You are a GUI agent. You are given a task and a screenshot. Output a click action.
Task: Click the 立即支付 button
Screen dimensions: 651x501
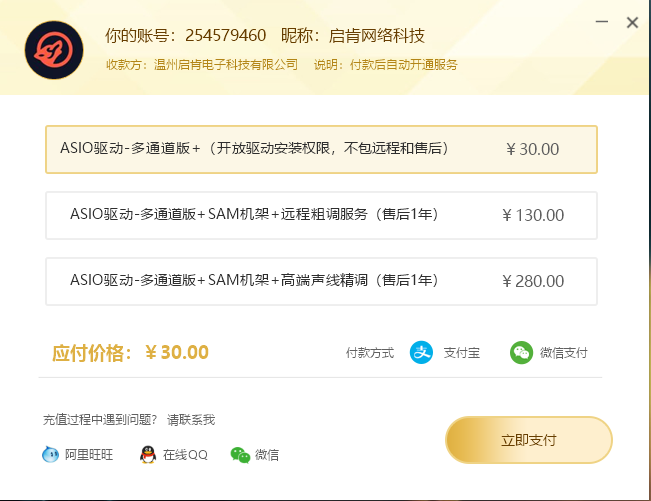coord(529,440)
